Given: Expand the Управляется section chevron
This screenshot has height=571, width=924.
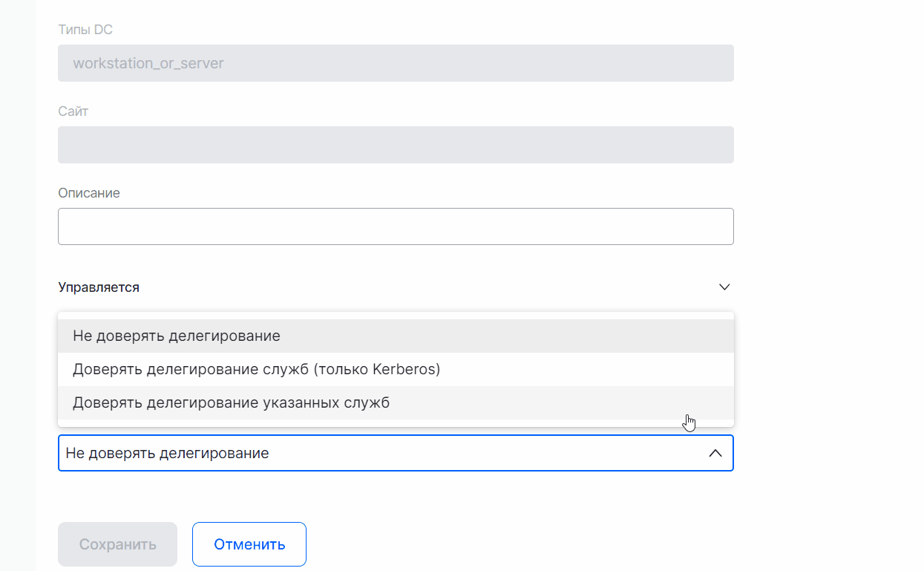Looking at the screenshot, I should [x=724, y=287].
